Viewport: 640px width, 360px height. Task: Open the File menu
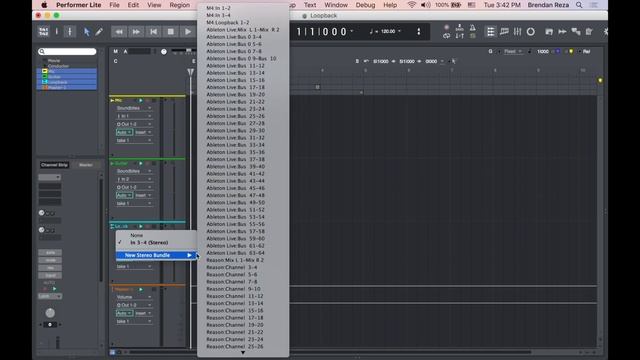[x=114, y=5]
